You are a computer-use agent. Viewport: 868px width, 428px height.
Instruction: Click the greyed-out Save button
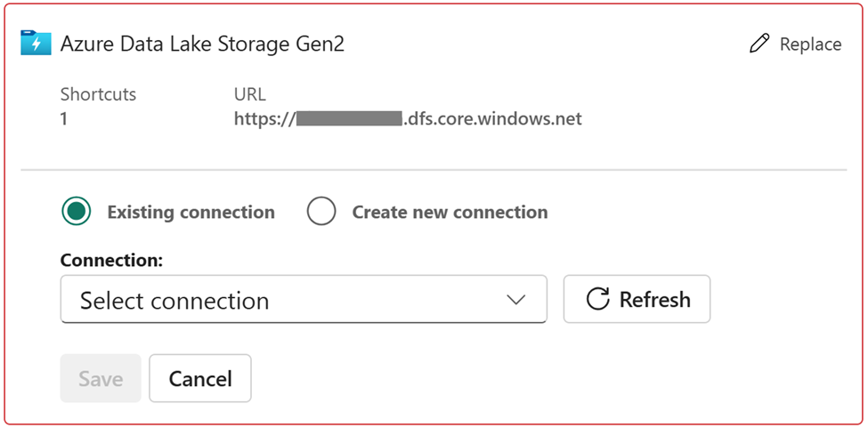[101, 379]
